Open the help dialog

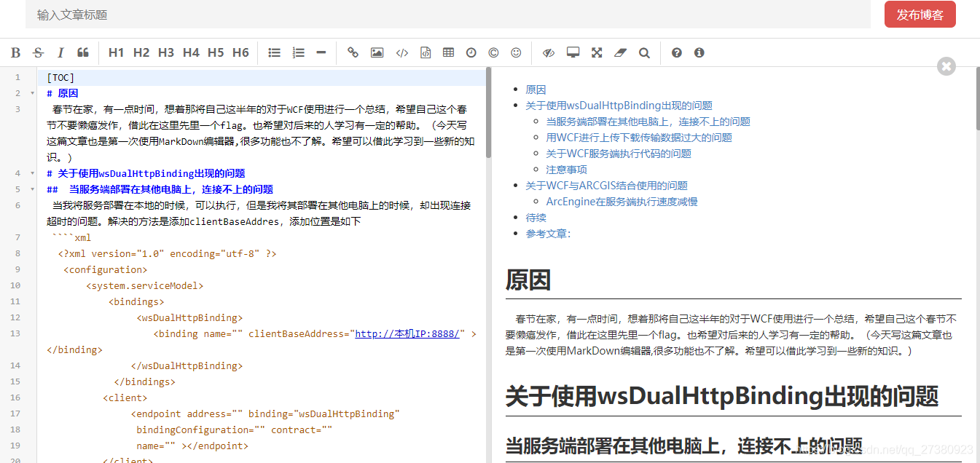(x=677, y=52)
